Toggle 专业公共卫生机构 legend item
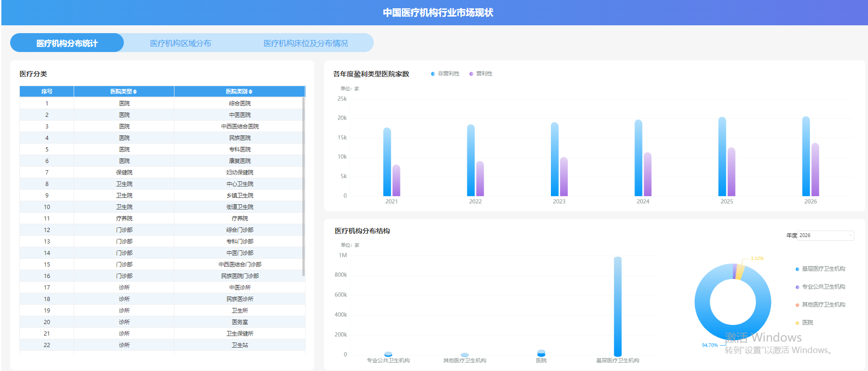868x371 pixels. pos(820,287)
